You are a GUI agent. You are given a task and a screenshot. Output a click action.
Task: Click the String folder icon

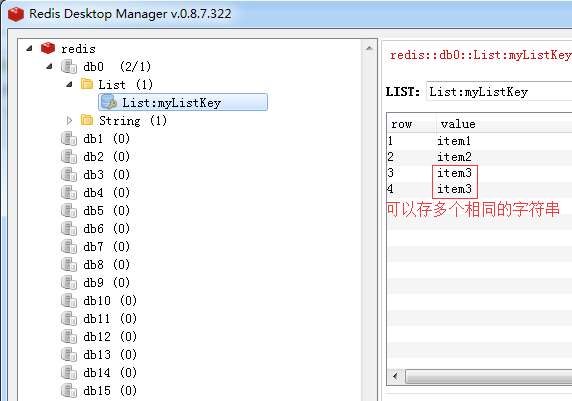point(87,120)
